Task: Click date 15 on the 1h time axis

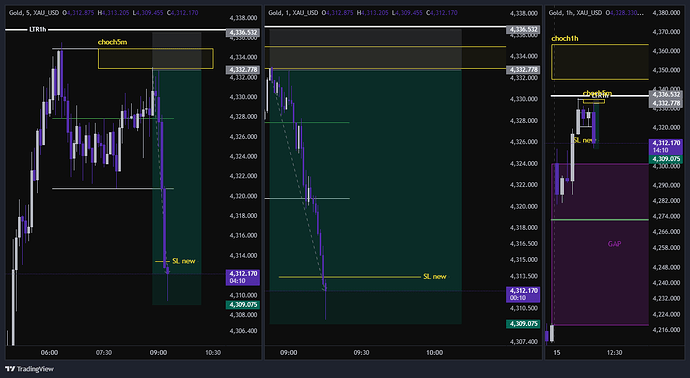Action: (557, 352)
